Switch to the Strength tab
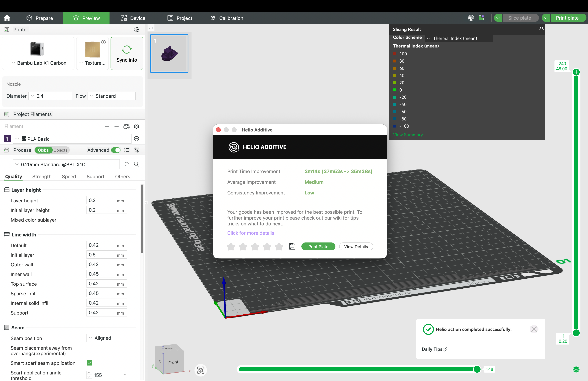This screenshot has width=588, height=381. [x=42, y=177]
